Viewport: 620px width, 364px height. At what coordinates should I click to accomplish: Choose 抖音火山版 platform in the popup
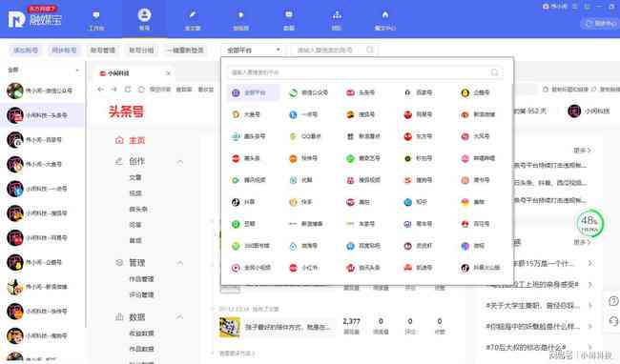[x=481, y=268]
